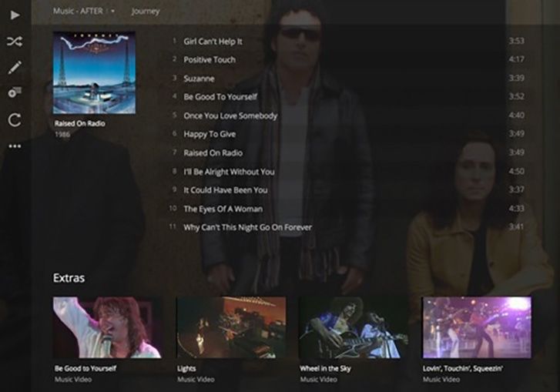Viewport: 560px width, 392px height.
Task: Open the Be Good to Yourself music video
Action: click(x=107, y=327)
